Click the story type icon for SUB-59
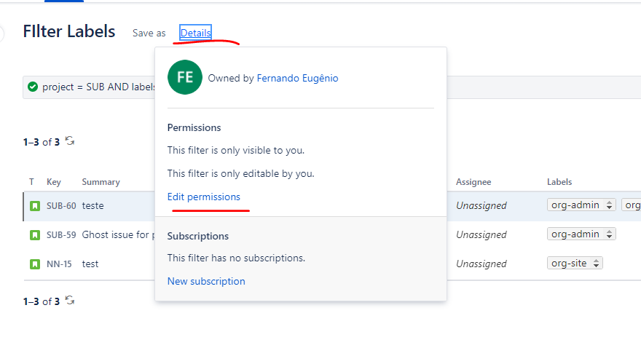 point(35,235)
